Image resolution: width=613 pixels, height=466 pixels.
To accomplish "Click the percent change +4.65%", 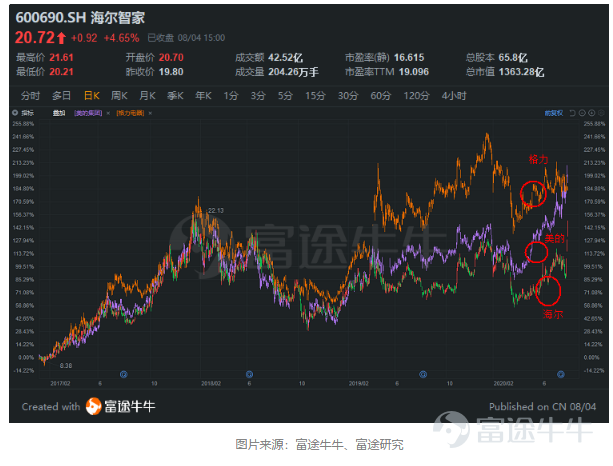I will tap(121, 38).
